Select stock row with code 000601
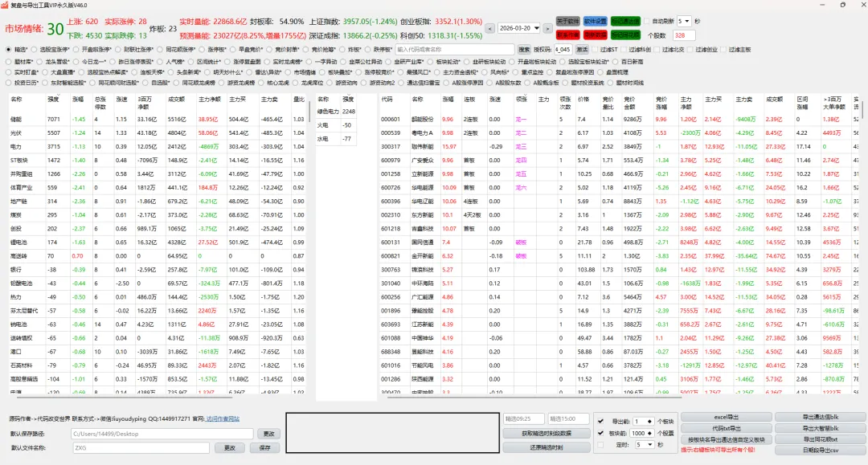The height and width of the screenshot is (465, 868). pyautogui.click(x=618, y=120)
